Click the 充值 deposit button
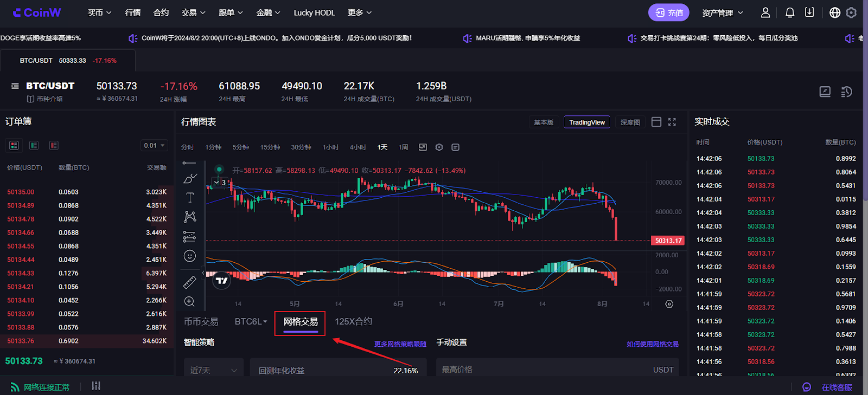This screenshot has width=868, height=395. (669, 12)
